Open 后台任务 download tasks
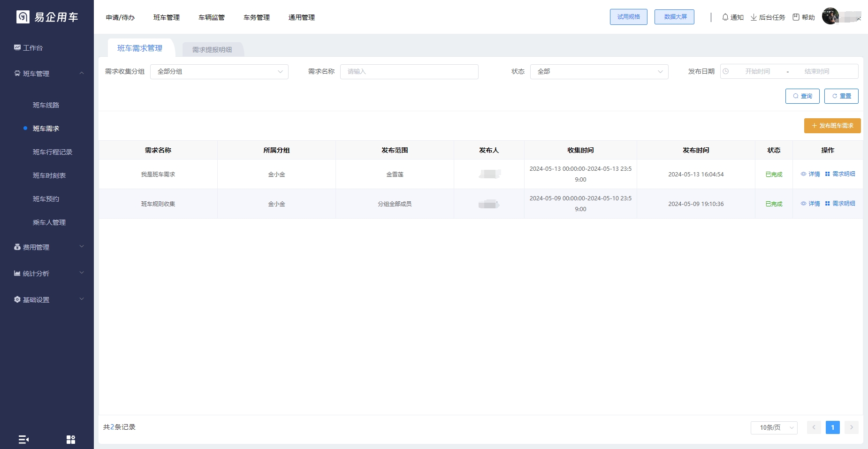 (x=768, y=17)
